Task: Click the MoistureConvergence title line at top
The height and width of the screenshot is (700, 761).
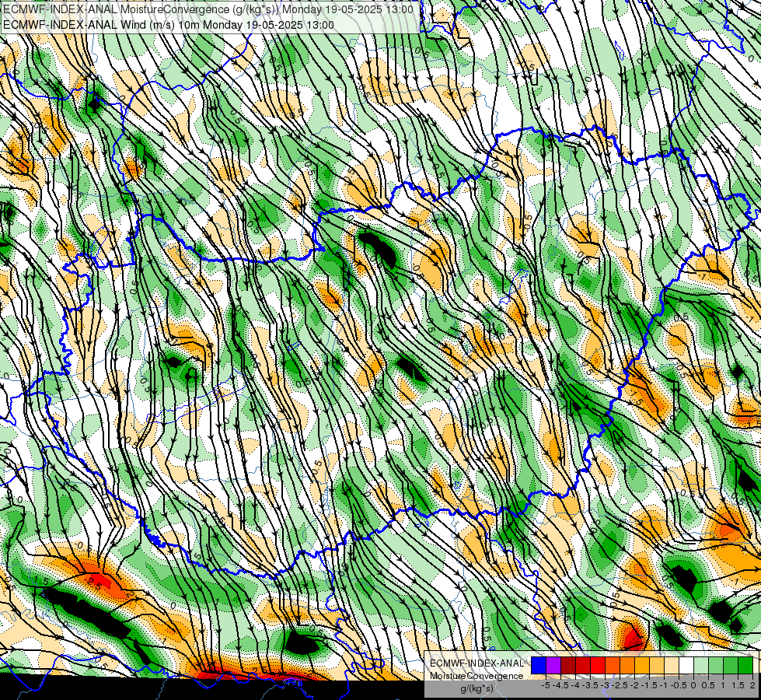Action: pos(208,9)
